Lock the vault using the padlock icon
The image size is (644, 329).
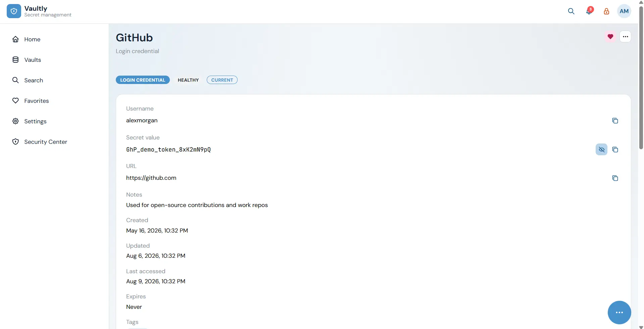coord(606,11)
